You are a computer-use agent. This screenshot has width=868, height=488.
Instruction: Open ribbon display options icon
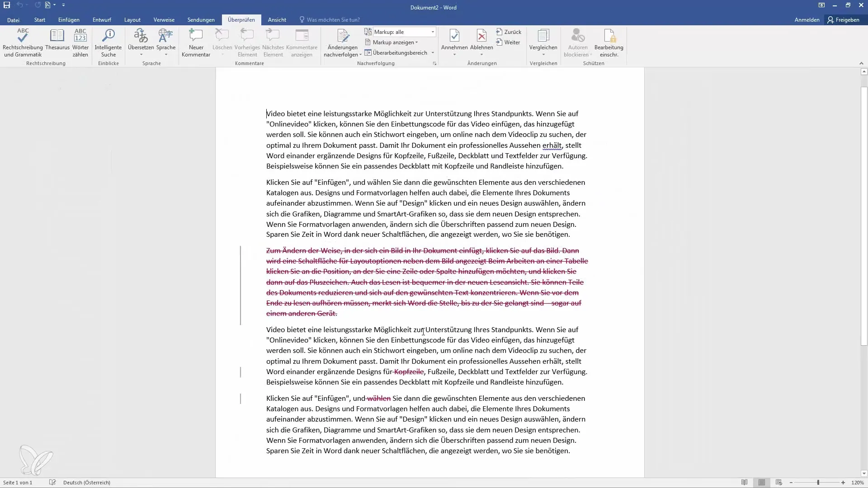click(821, 5)
